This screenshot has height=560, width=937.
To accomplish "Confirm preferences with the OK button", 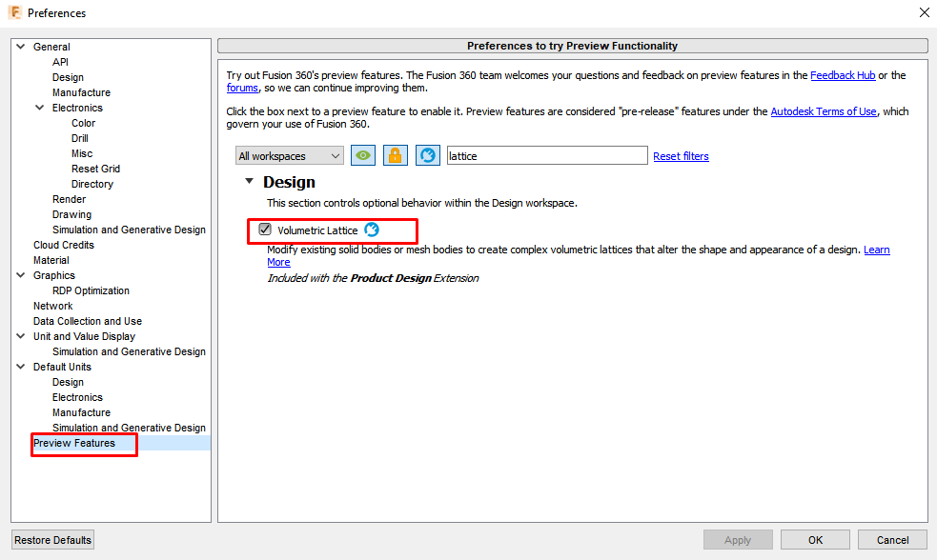I will tap(814, 539).
